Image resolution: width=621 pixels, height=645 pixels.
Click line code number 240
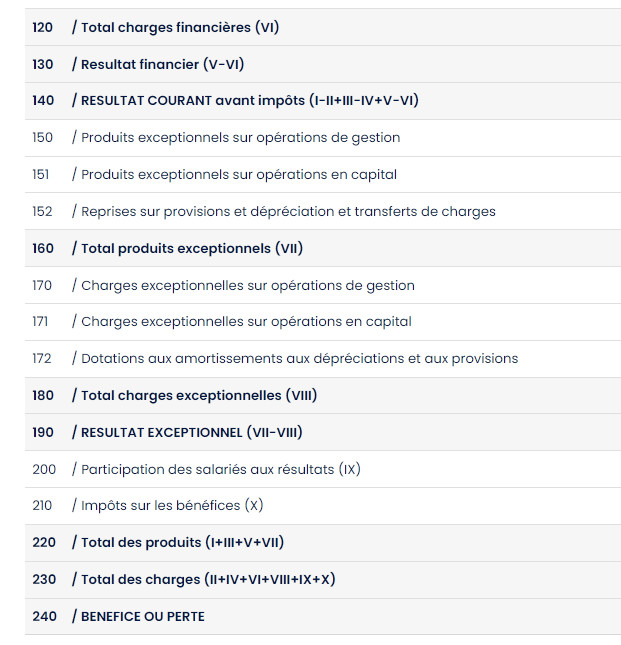(44, 617)
